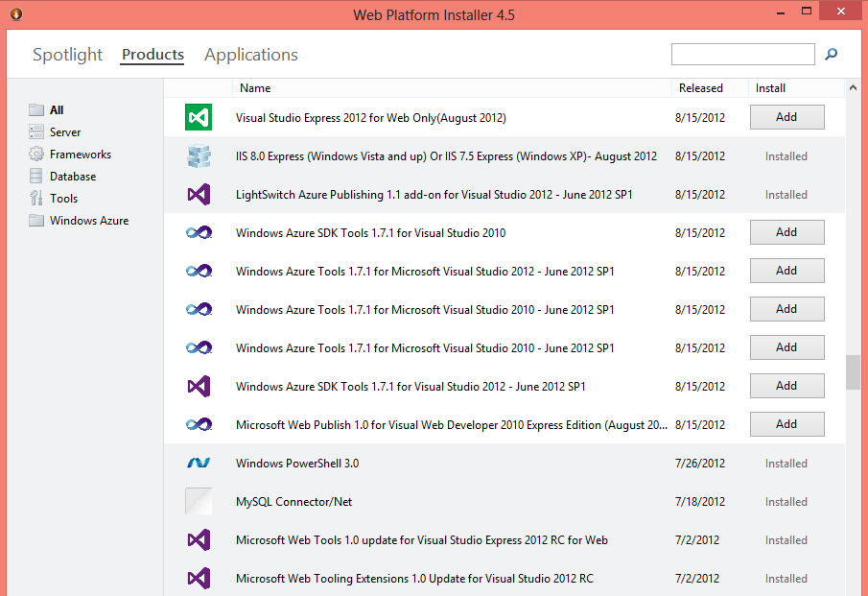The height and width of the screenshot is (596, 868).
Task: Click the vertical scrollbar thumb
Action: 853,372
